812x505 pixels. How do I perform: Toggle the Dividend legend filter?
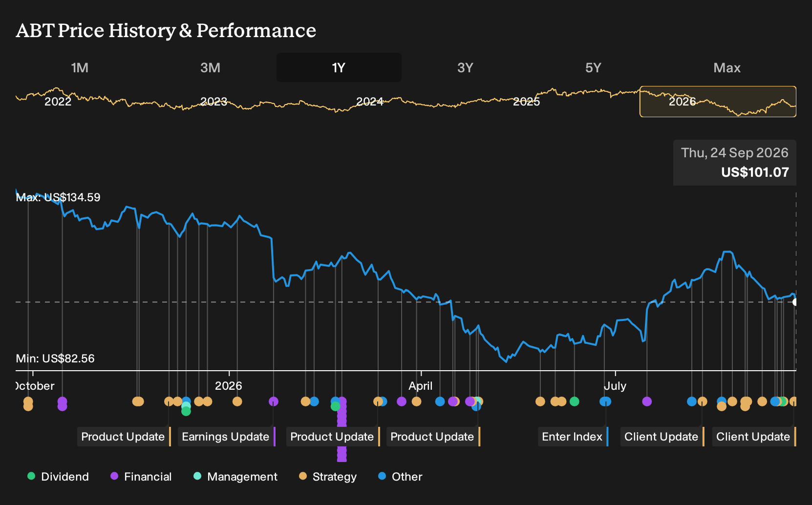coord(58,477)
